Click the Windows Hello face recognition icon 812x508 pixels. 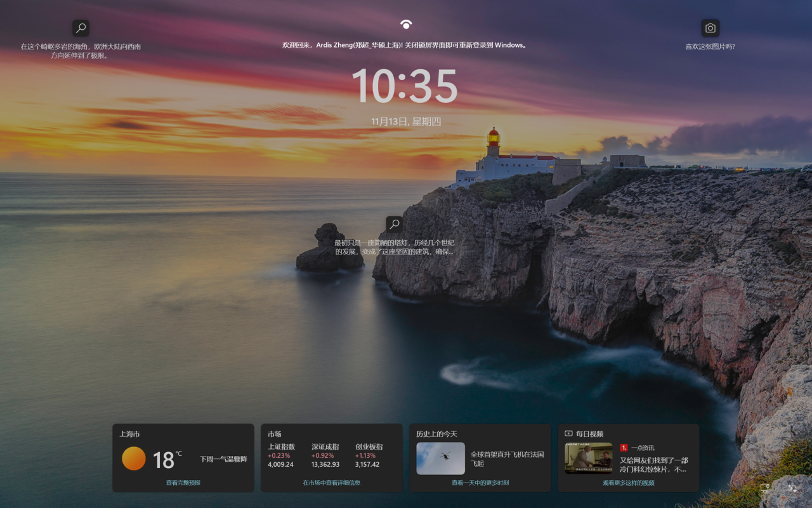point(406,24)
